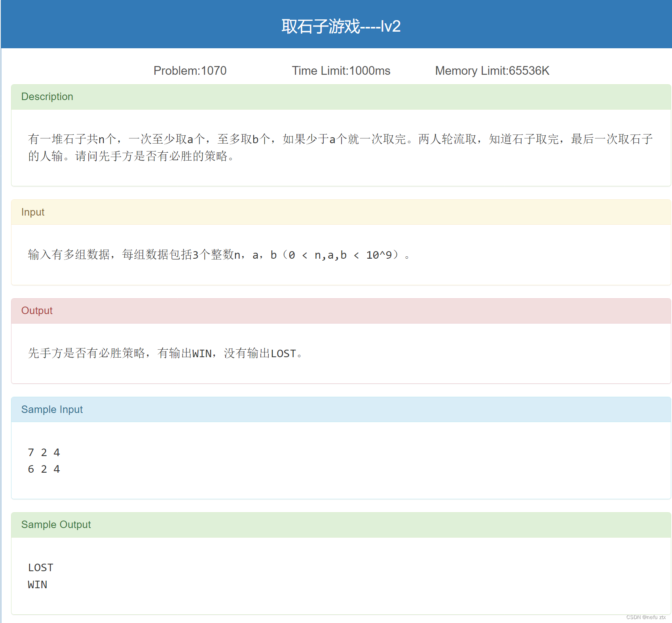
Task: Expand the Description section header
Action: (47, 97)
